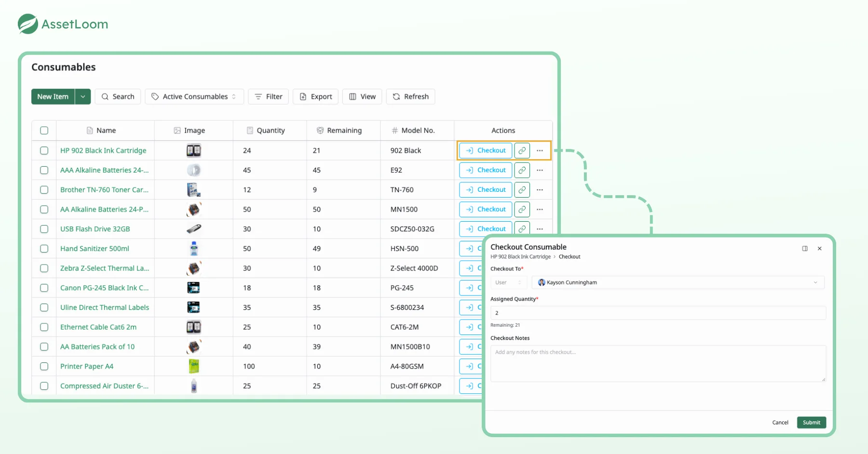Click the HP 902 Black Ink Cartridge breadcrumb
Viewport: 868px width, 454px height.
tap(520, 257)
